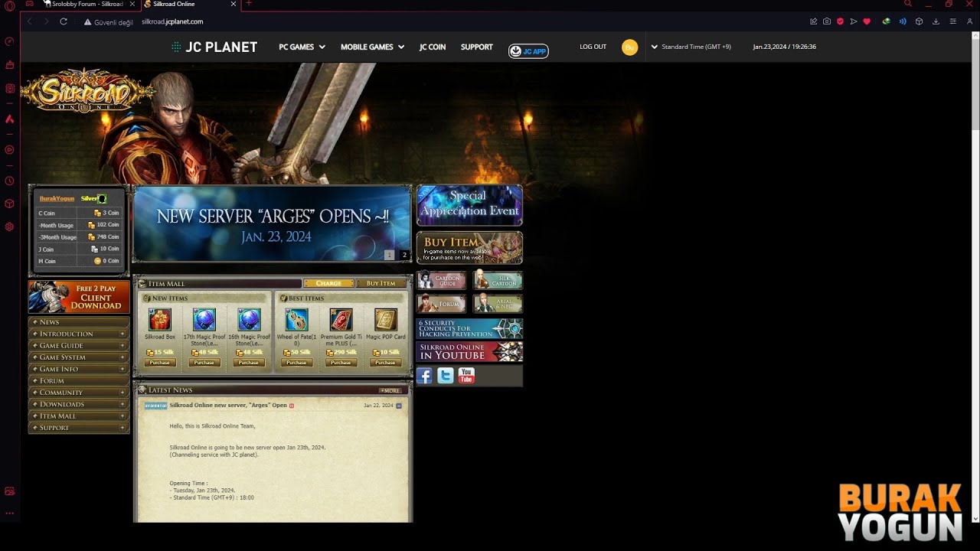Click not secure warning icon
This screenshot has width=980, height=551.
(x=87, y=22)
